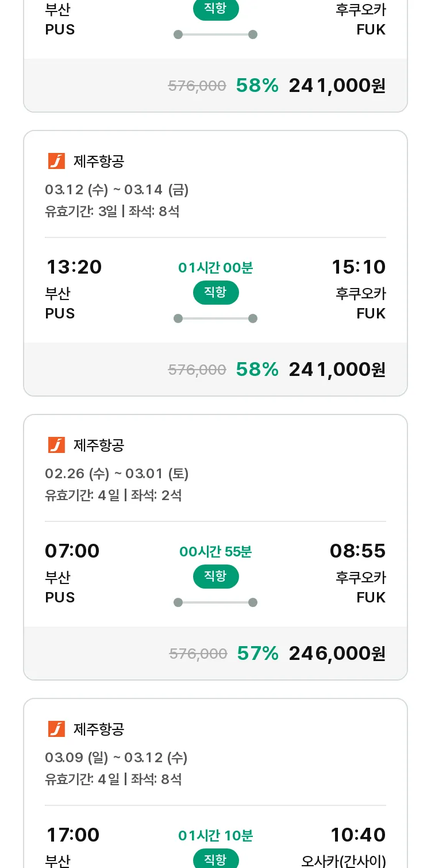Viewport: 431px width, 868px height.
Task: Tap the 57% discount label
Action: click(x=257, y=653)
